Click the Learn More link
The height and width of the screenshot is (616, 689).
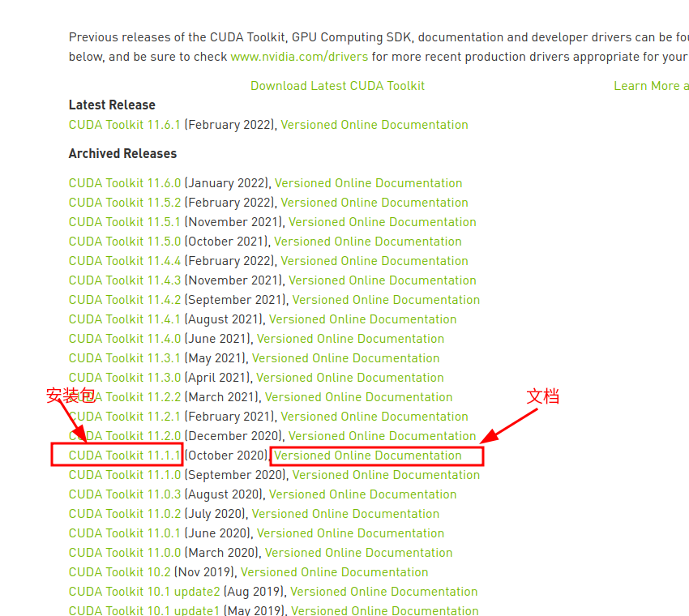point(651,86)
